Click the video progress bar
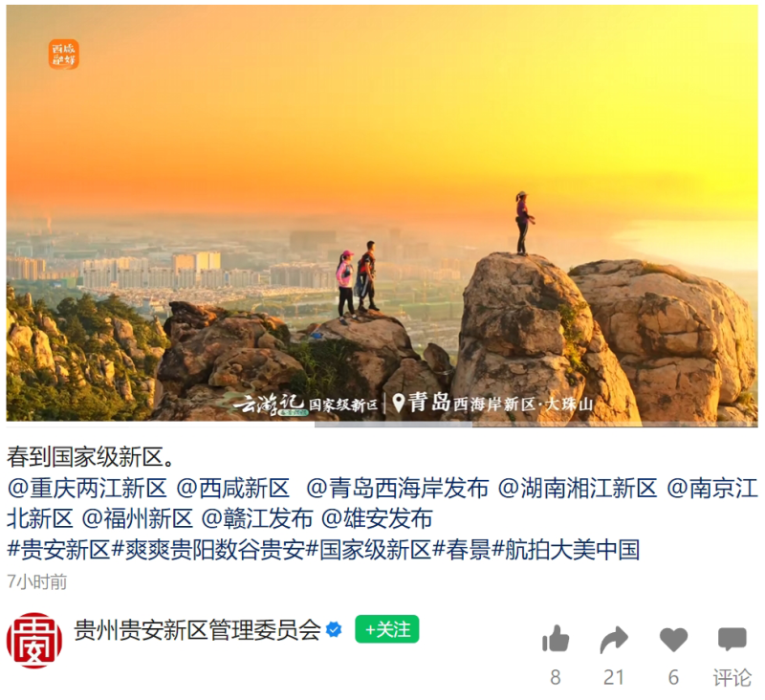 [x=382, y=425]
